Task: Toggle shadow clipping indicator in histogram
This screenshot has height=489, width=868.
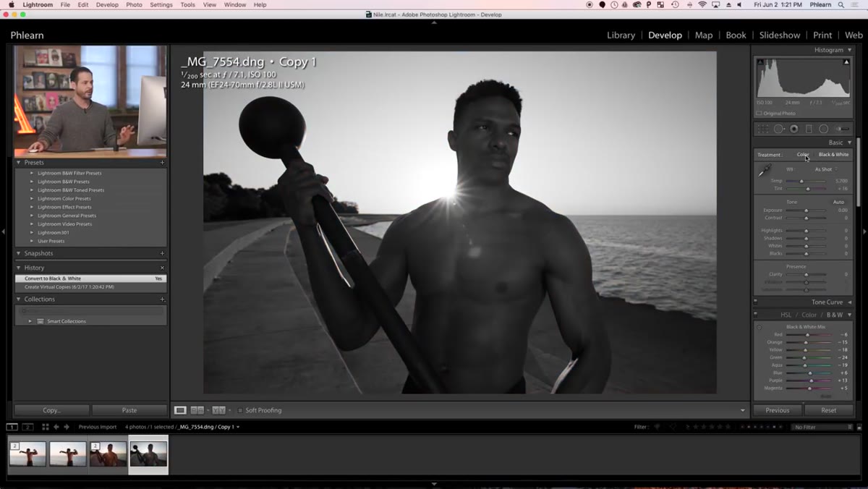Action: tap(759, 62)
